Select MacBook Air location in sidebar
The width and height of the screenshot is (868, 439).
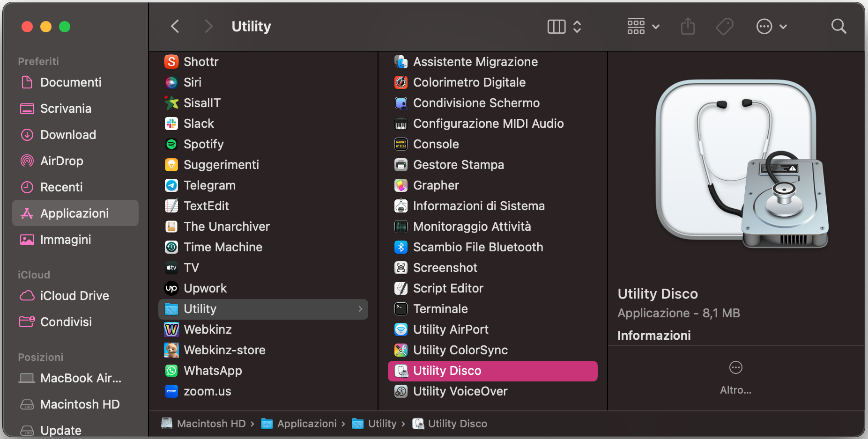click(x=75, y=378)
